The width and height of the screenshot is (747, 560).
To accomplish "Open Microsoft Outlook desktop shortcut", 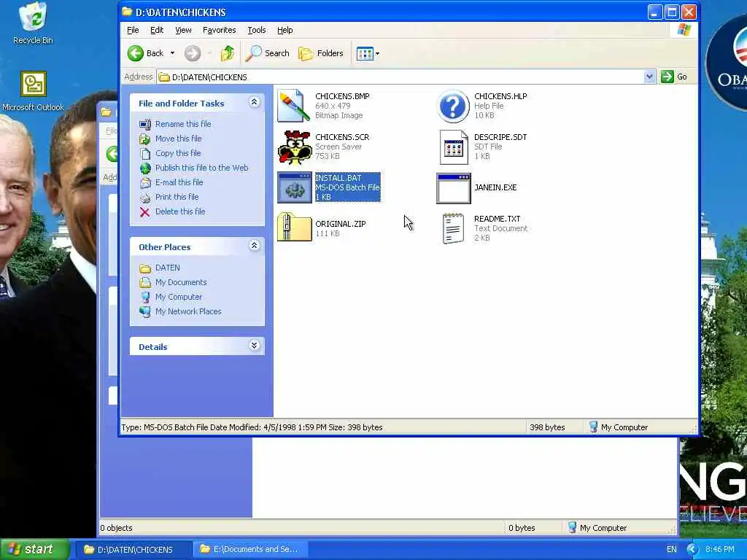I will coord(33,91).
